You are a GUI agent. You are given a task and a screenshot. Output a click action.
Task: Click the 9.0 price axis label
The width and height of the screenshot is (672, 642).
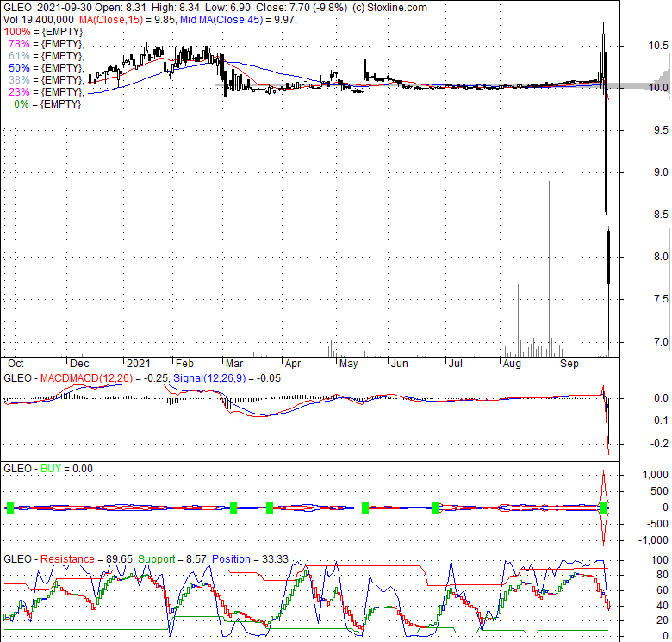pos(661,171)
